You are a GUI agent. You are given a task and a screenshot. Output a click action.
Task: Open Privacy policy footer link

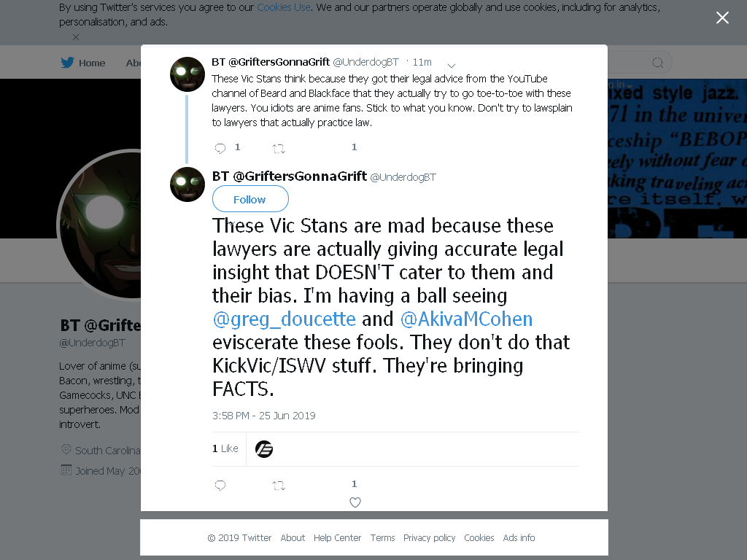429,537
